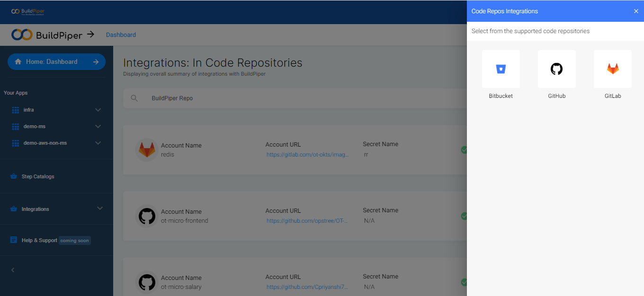Click the 'redis' account name
Viewport: 644px width, 296px height.
coord(168,155)
